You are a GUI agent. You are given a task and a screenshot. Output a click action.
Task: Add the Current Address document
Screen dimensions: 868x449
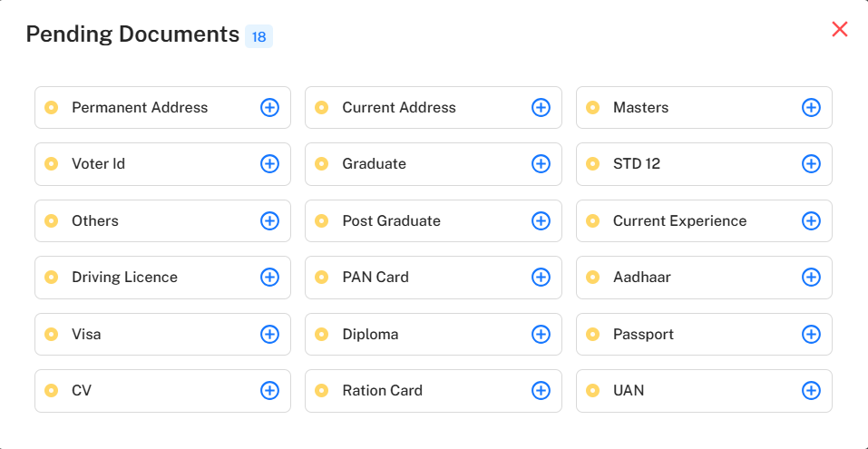pos(541,108)
